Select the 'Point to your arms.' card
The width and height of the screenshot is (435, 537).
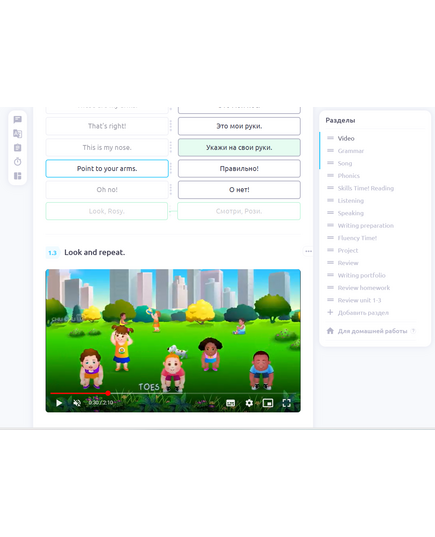coord(107,168)
